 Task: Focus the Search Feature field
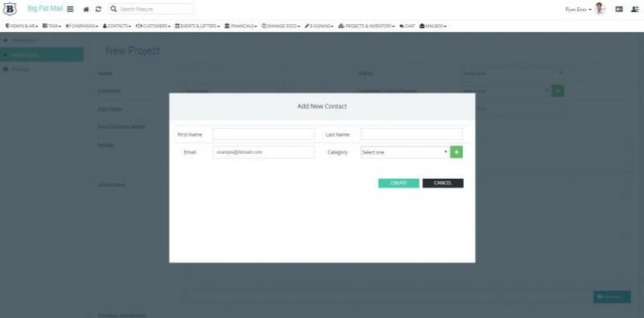151,9
